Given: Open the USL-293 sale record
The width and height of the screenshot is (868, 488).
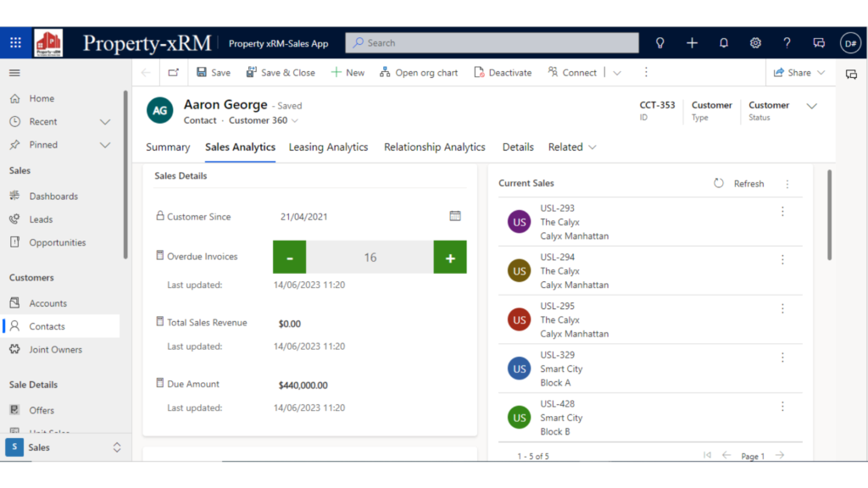Looking at the screenshot, I should (650, 222).
